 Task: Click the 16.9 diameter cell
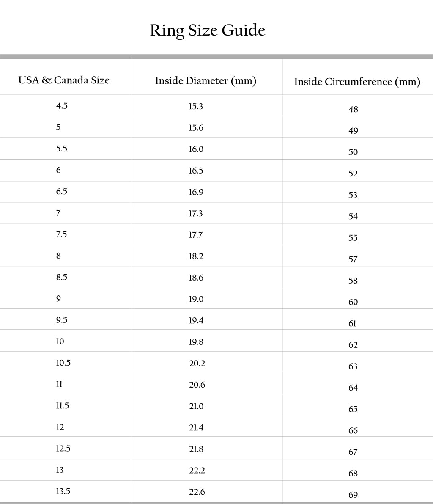point(196,192)
